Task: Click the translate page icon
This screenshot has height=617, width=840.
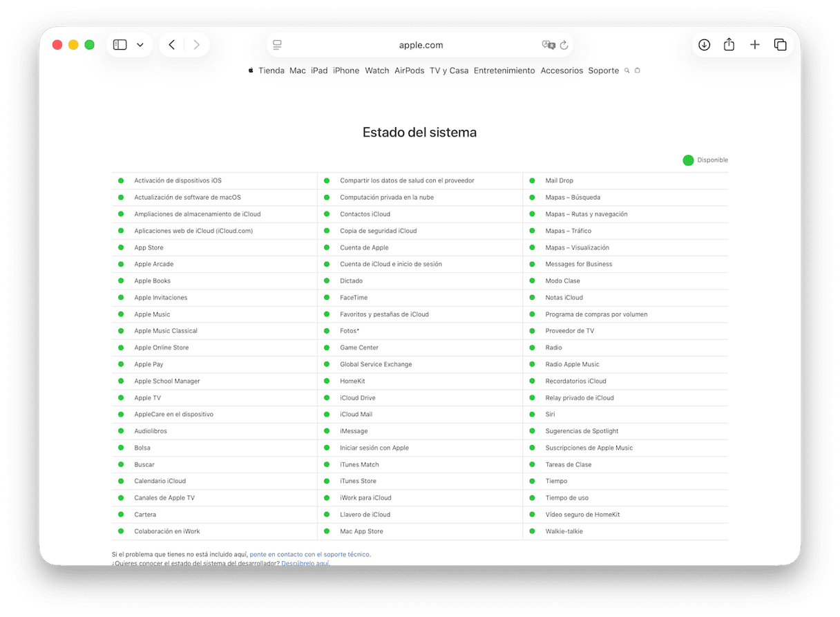Action: (x=548, y=45)
